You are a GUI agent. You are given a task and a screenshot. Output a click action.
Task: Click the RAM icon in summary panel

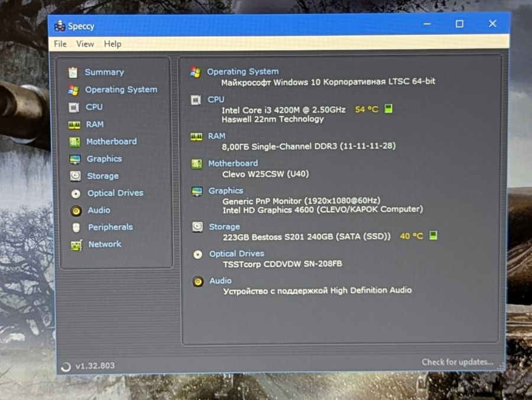(x=196, y=136)
